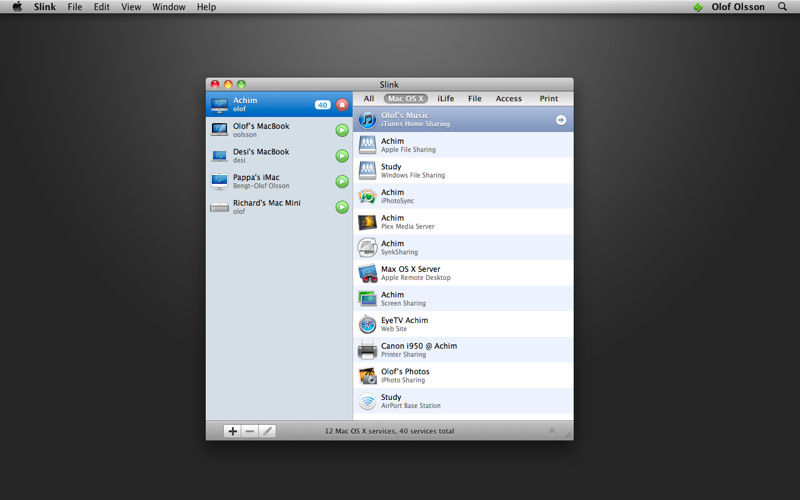Click the Apple File Sharing drive icon
The width and height of the screenshot is (800, 500).
pyautogui.click(x=367, y=145)
